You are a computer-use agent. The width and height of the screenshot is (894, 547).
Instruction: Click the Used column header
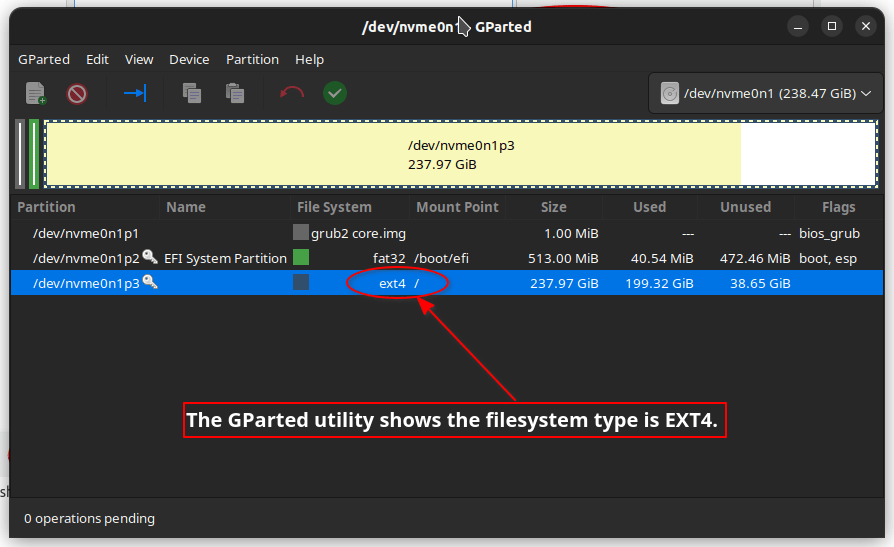(x=649, y=207)
